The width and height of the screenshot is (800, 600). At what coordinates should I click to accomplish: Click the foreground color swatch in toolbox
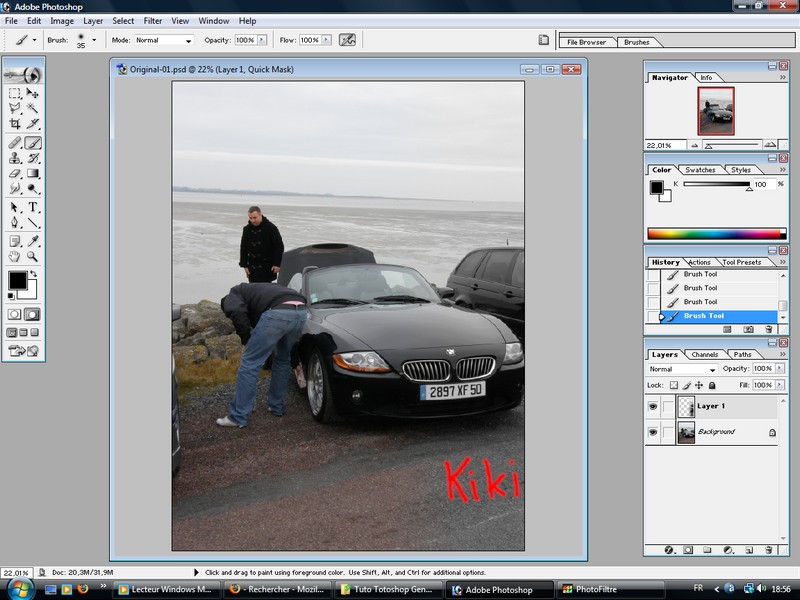click(17, 280)
